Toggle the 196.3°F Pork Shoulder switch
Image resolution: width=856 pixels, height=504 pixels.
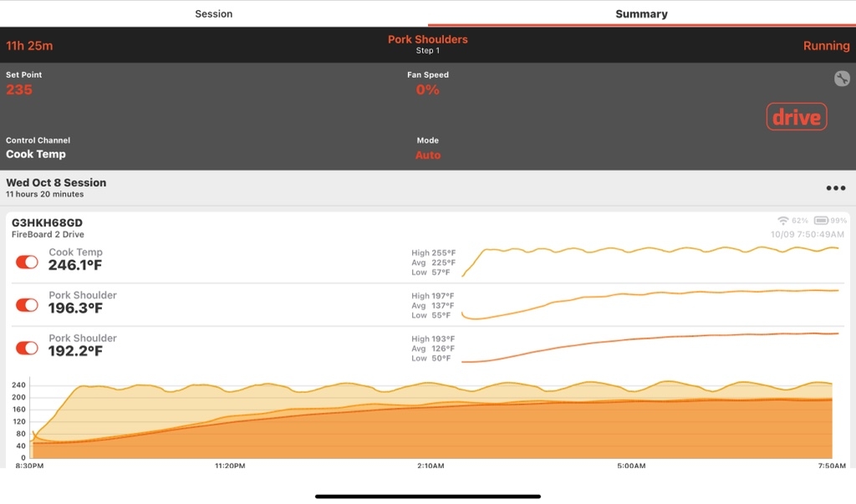[x=27, y=305]
